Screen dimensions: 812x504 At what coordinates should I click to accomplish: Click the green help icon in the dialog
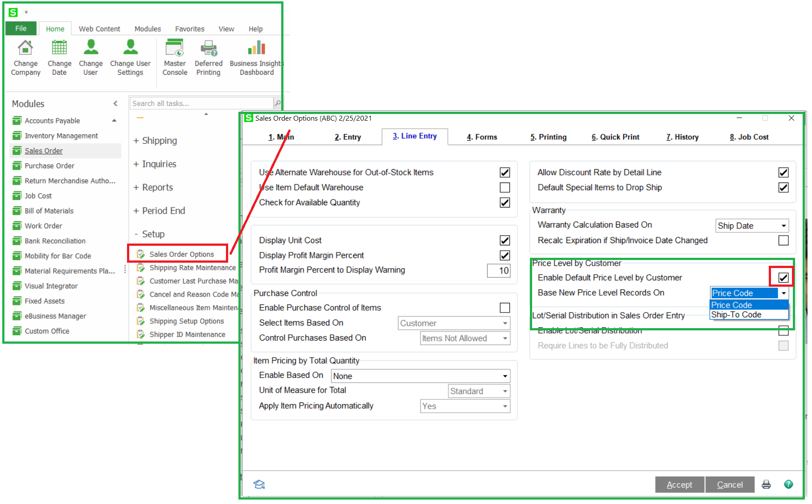(788, 484)
